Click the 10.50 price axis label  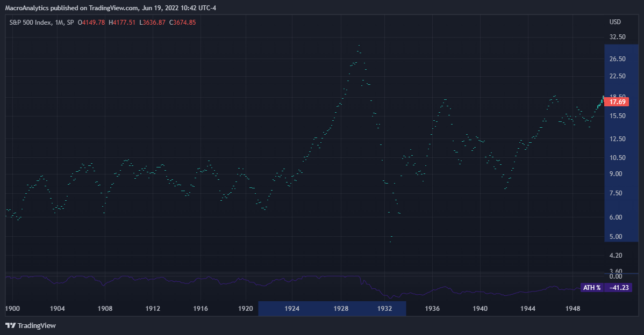pyautogui.click(x=617, y=158)
